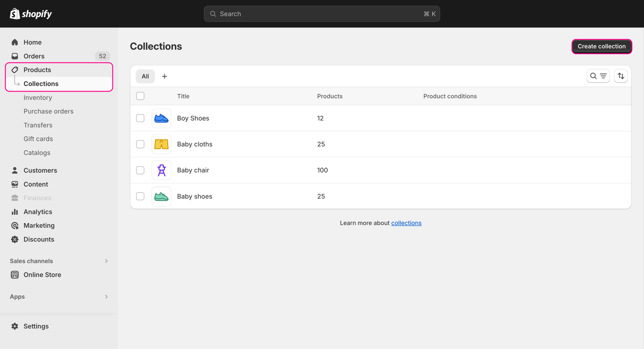Expand the Apps section chevron
The height and width of the screenshot is (349, 644).
click(x=106, y=296)
